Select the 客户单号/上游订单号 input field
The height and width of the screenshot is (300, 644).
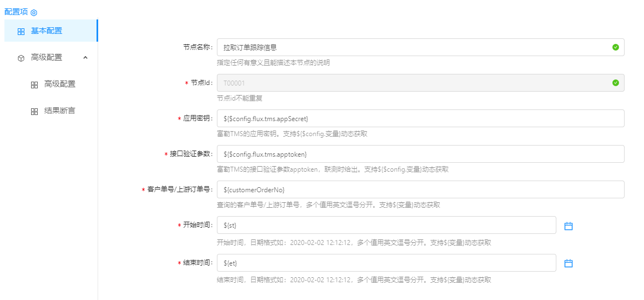pyautogui.click(x=420, y=189)
